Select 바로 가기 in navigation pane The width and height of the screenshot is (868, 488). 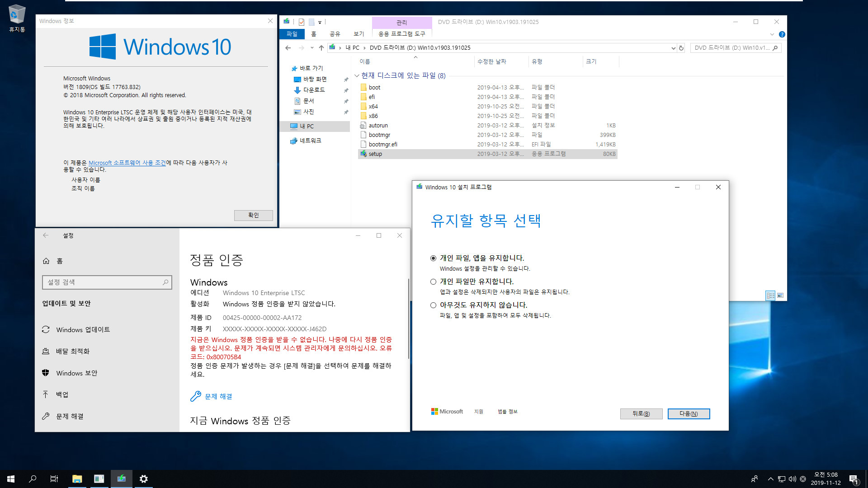[x=311, y=68]
